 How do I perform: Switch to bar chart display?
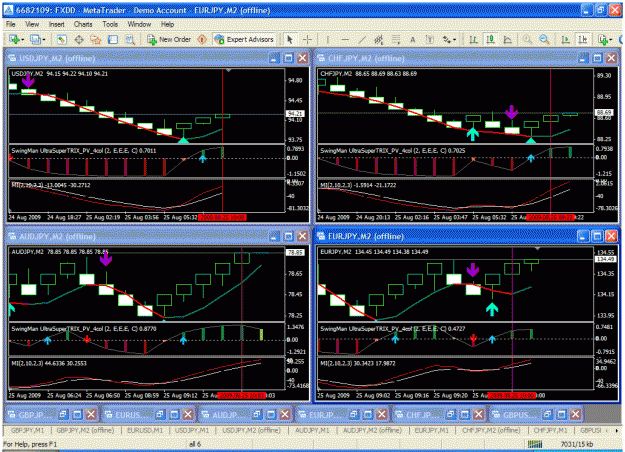point(473,39)
